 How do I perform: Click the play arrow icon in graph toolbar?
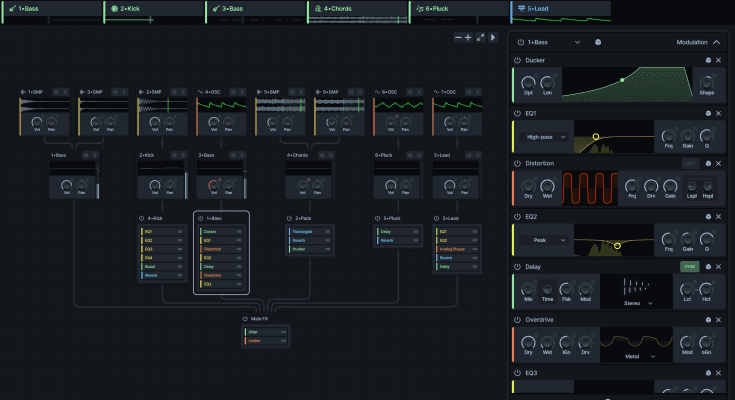tap(493, 37)
